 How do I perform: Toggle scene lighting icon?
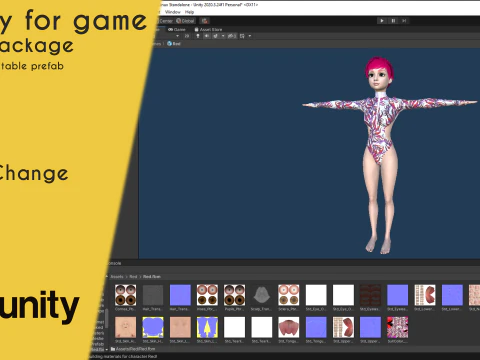[198, 36]
